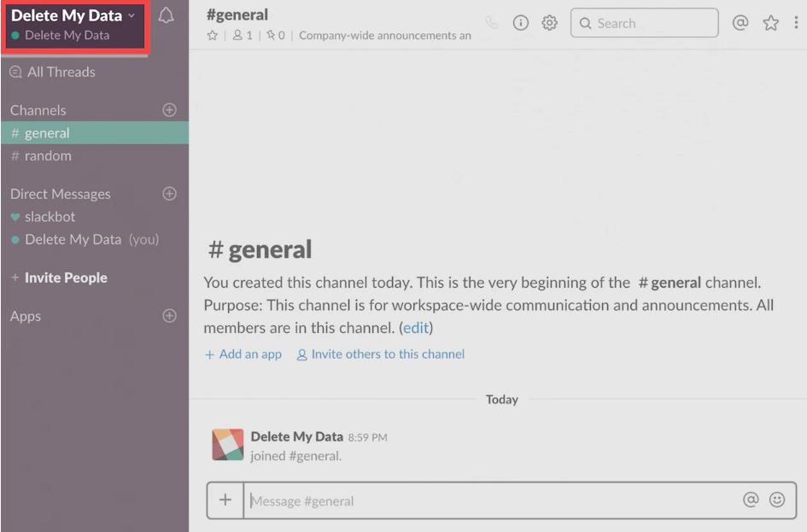Open notification preferences bell icon
Image resolution: width=807 pixels, height=532 pixels.
[x=166, y=15]
